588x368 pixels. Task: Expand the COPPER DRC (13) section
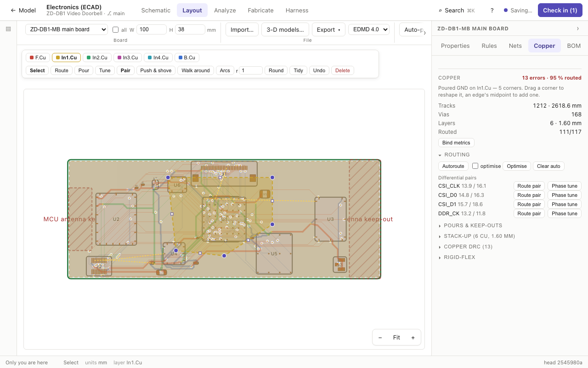point(465,247)
